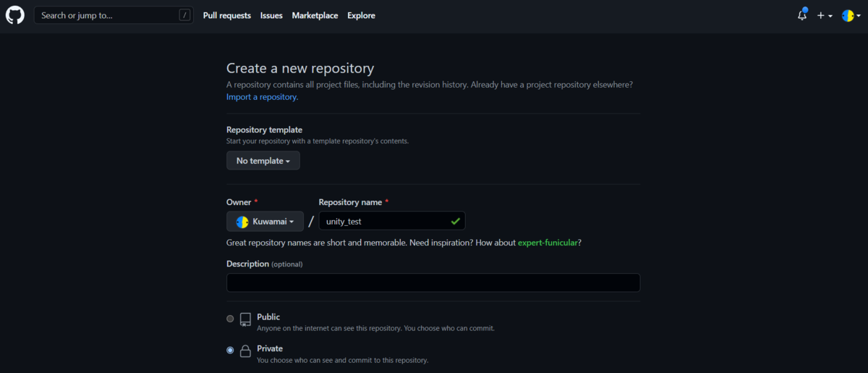Viewport: 868px width, 373px height.
Task: Open Explore in the header
Action: point(361,15)
